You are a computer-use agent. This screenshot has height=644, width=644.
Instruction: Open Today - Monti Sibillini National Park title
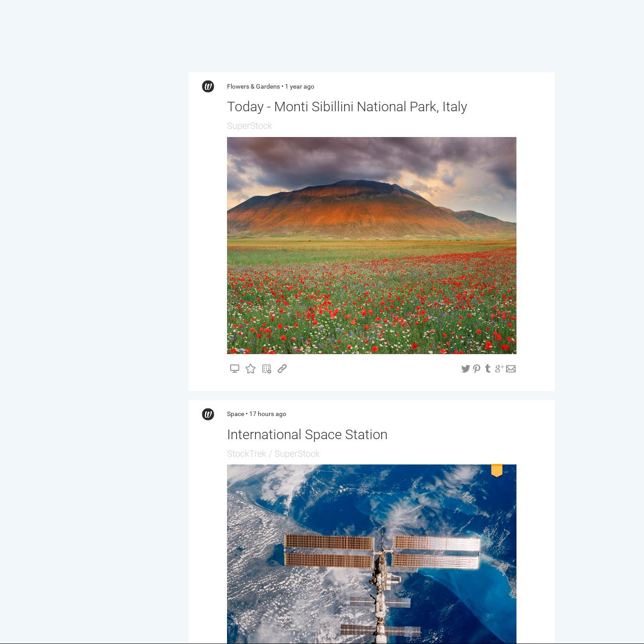pos(347,107)
